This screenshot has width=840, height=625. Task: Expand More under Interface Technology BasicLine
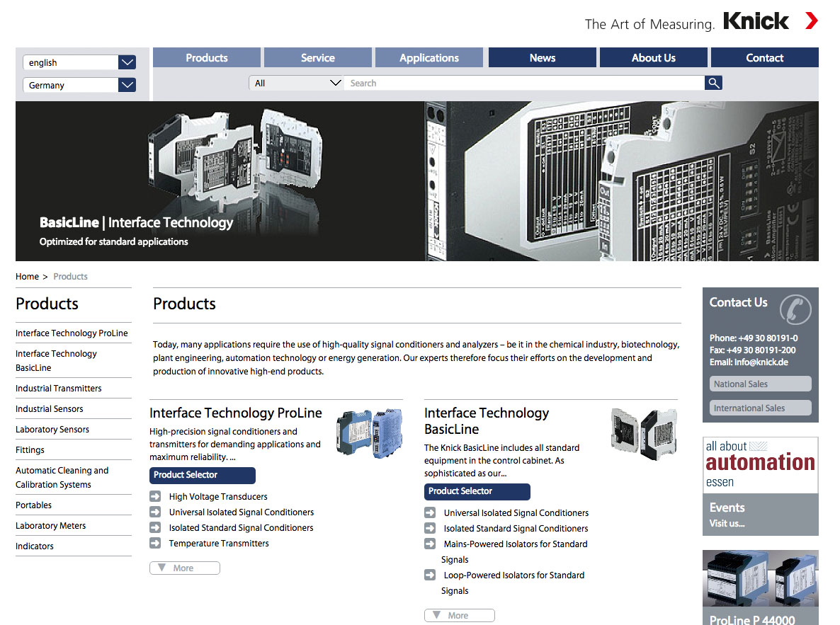point(460,615)
